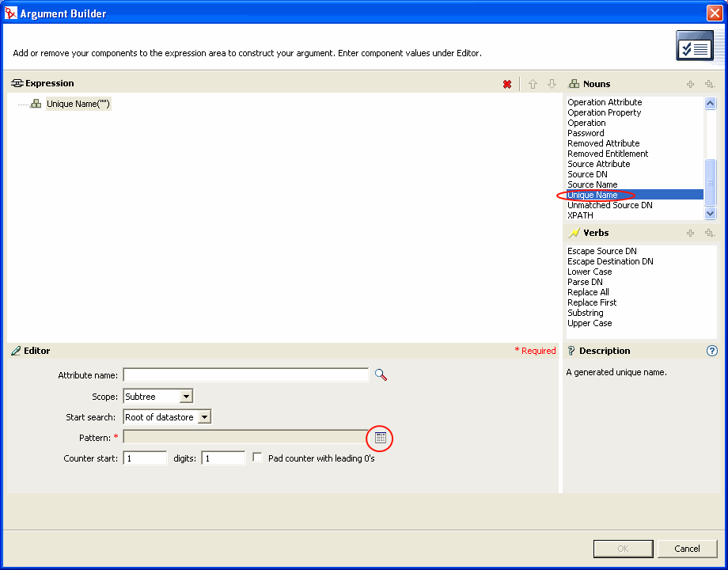Image resolution: width=728 pixels, height=570 pixels.
Task: Click the Cancel button
Action: pyautogui.click(x=687, y=549)
